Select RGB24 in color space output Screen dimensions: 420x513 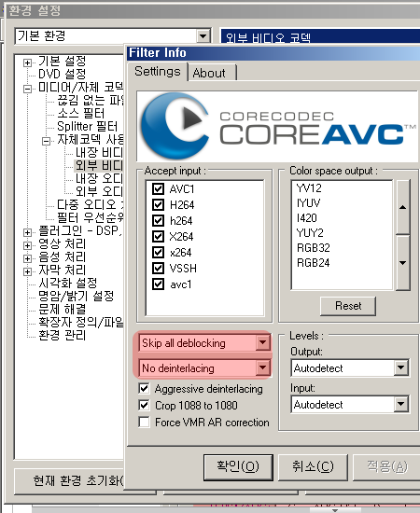tap(313, 263)
